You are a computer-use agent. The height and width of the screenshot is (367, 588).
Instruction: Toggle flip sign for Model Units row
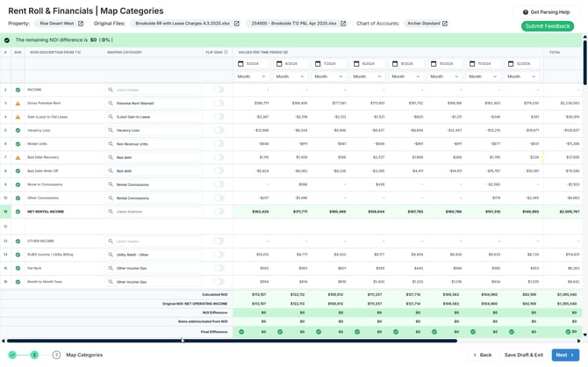pyautogui.click(x=219, y=144)
